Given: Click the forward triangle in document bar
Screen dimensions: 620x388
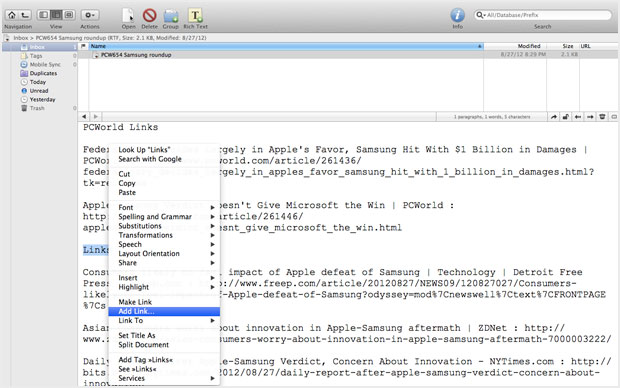Looking at the screenshot, I should (x=96, y=117).
